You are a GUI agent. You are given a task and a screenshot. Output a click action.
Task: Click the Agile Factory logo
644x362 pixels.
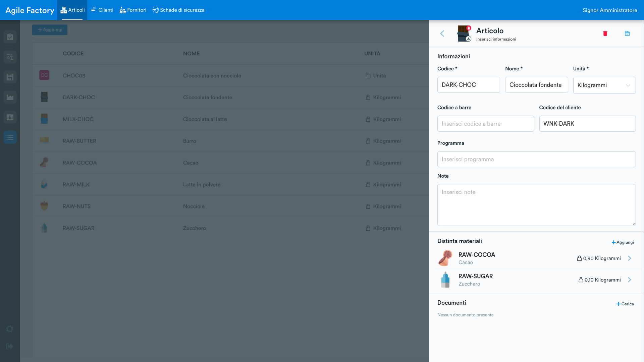pyautogui.click(x=30, y=10)
